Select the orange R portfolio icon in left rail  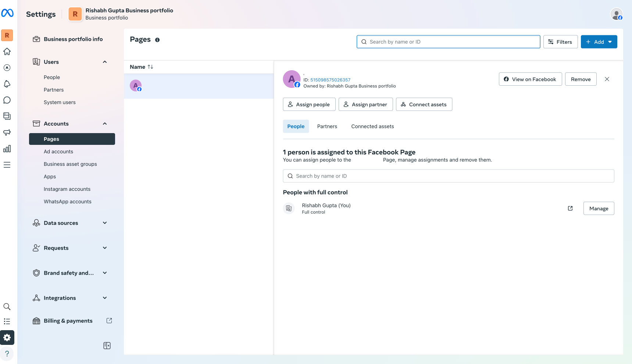pos(7,35)
